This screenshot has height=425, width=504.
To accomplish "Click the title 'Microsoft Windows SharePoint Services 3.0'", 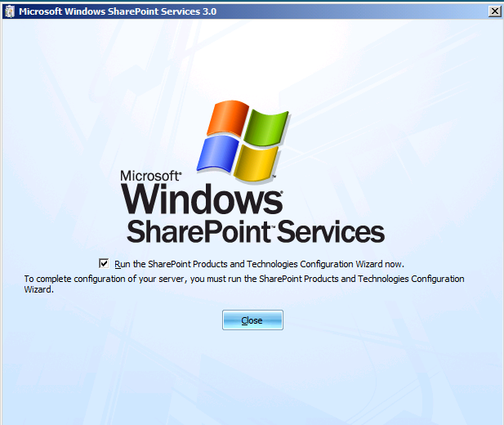I will click(x=118, y=11).
